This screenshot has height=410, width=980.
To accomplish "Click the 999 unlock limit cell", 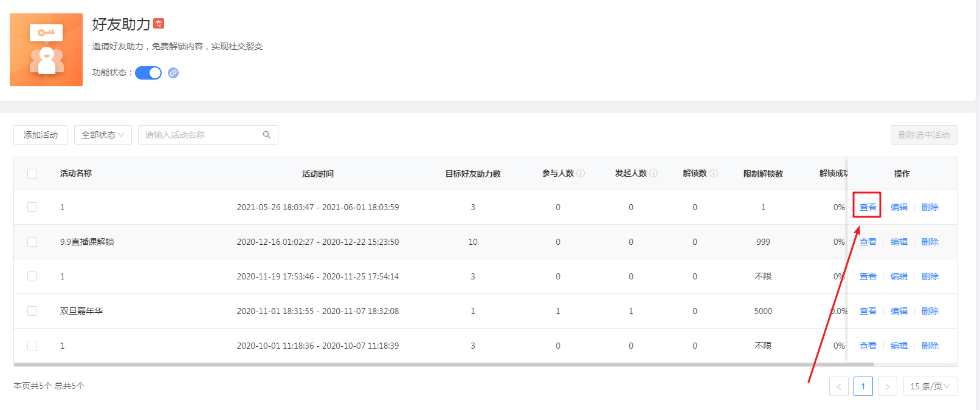I will point(763,242).
